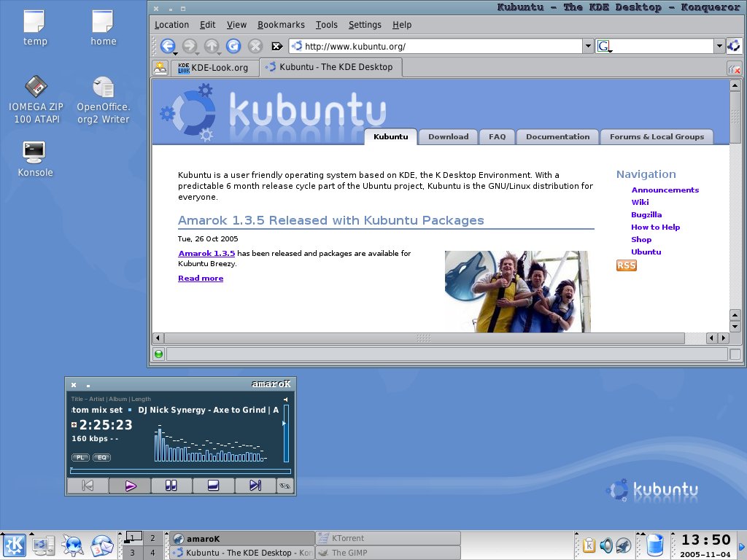This screenshot has width=747, height=560.
Task: Click the System Menu computer icon in panel
Action: pos(43,545)
